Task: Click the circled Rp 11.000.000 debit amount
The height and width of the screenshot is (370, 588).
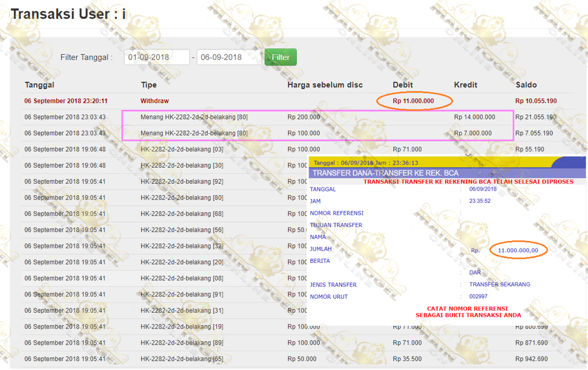Action: pos(413,101)
